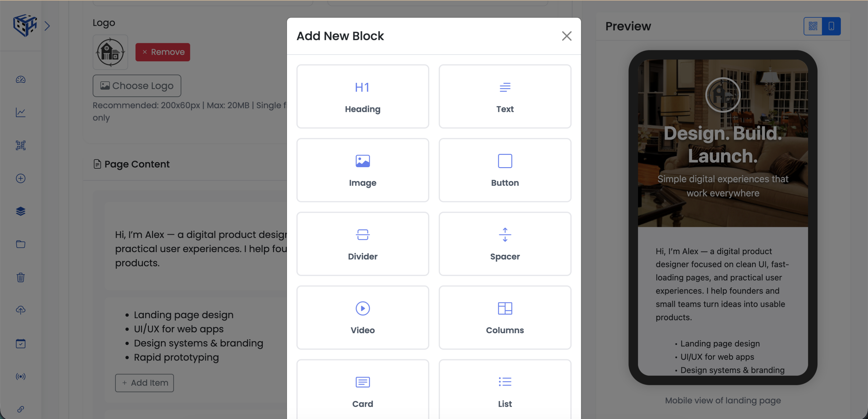Click Add Item under the services list
The height and width of the screenshot is (419, 868).
(144, 383)
